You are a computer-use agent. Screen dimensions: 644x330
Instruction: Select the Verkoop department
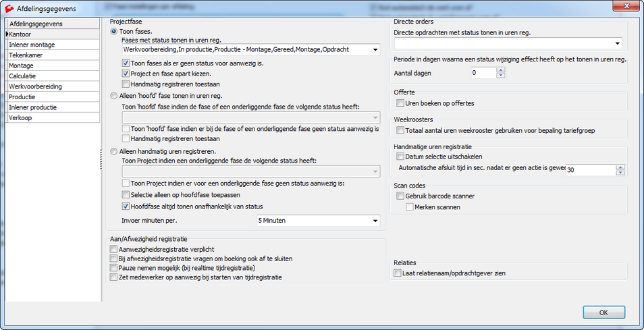tap(53, 118)
